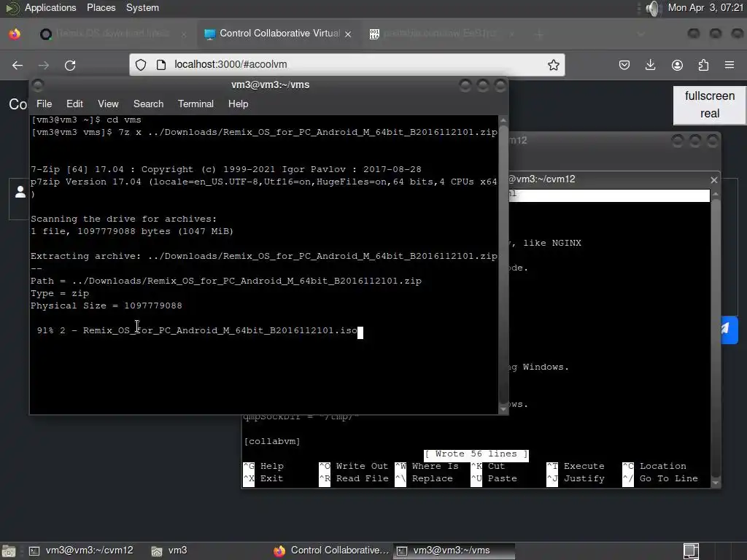Click the shield tracking protection icon

click(x=141, y=65)
